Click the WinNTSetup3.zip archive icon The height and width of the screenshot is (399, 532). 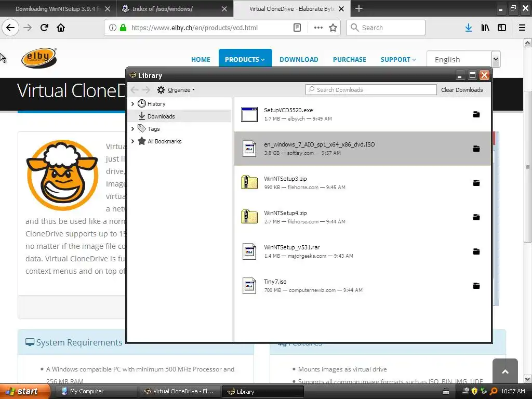tap(249, 182)
